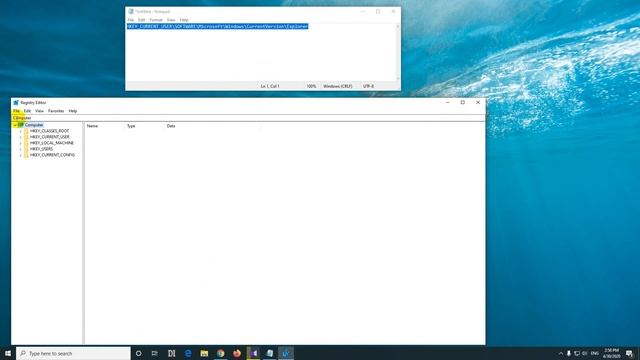640x360 pixels.
Task: Open the Windows Start menu
Action: (8, 353)
